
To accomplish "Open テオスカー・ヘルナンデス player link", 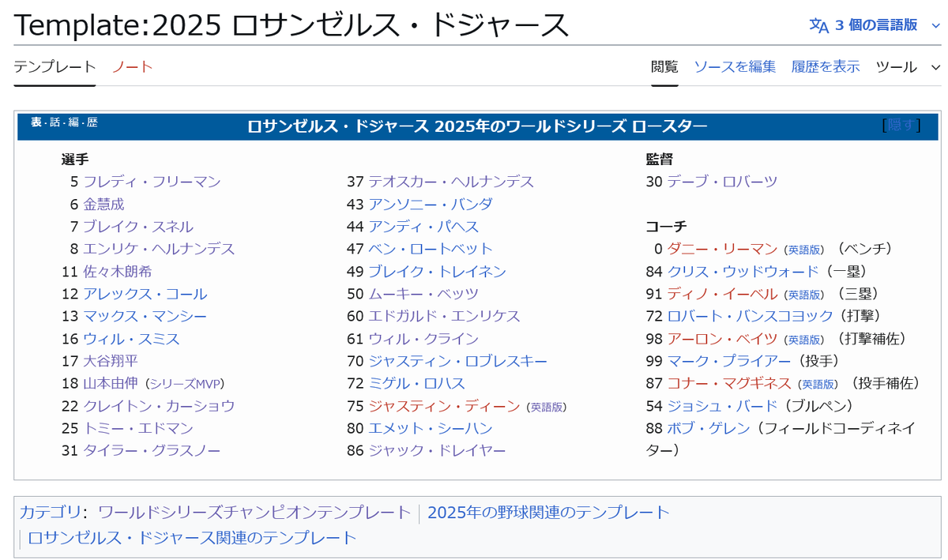I will (451, 182).
